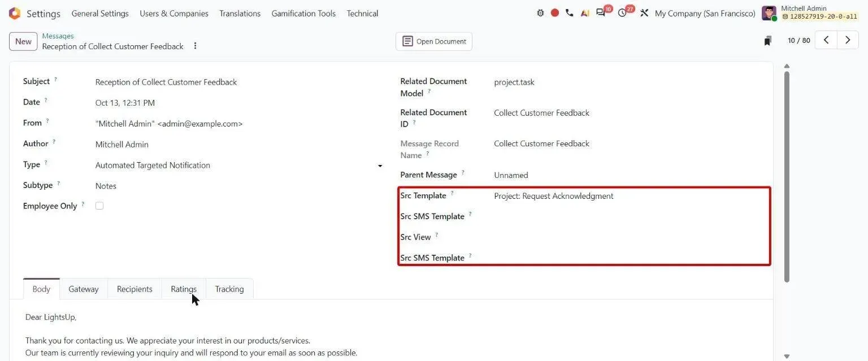The width and height of the screenshot is (868, 361).
Task: Open the VoIP phone icon
Action: coord(570,13)
